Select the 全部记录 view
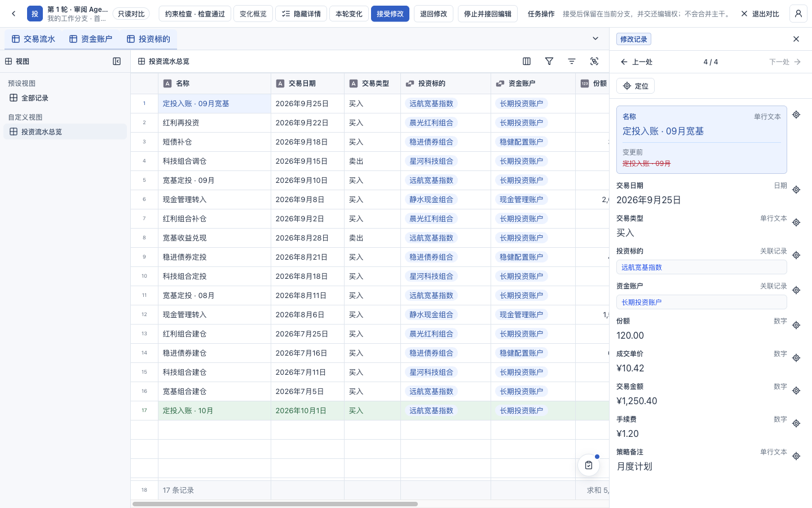 pos(65,98)
